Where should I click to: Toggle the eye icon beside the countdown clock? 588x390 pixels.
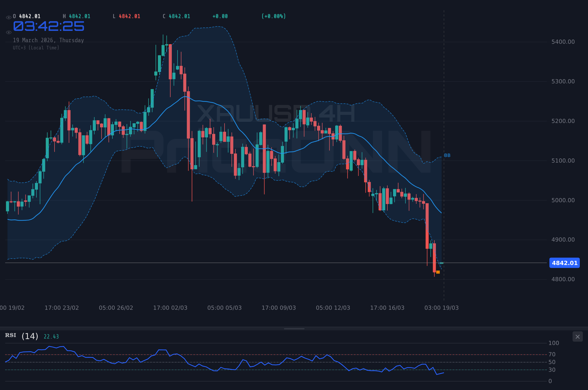8,32
